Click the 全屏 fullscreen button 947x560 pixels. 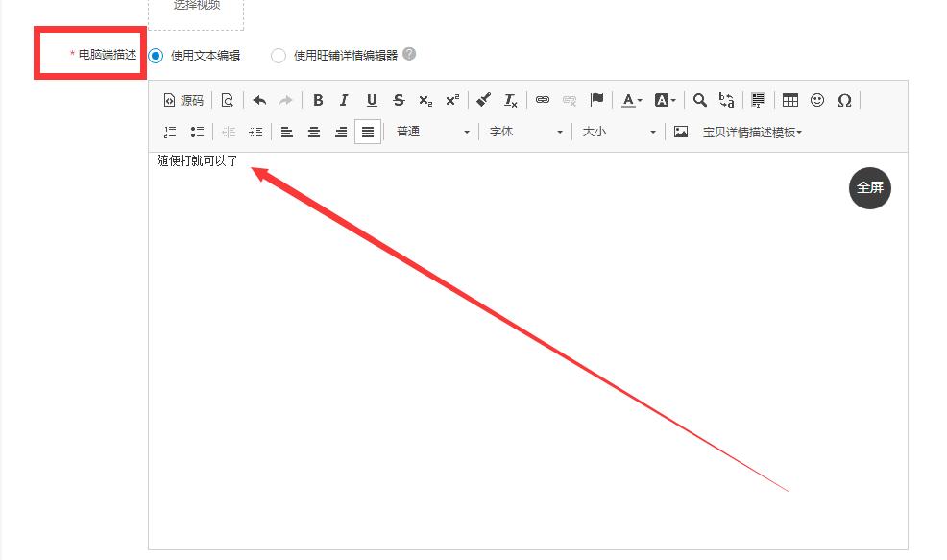click(870, 188)
